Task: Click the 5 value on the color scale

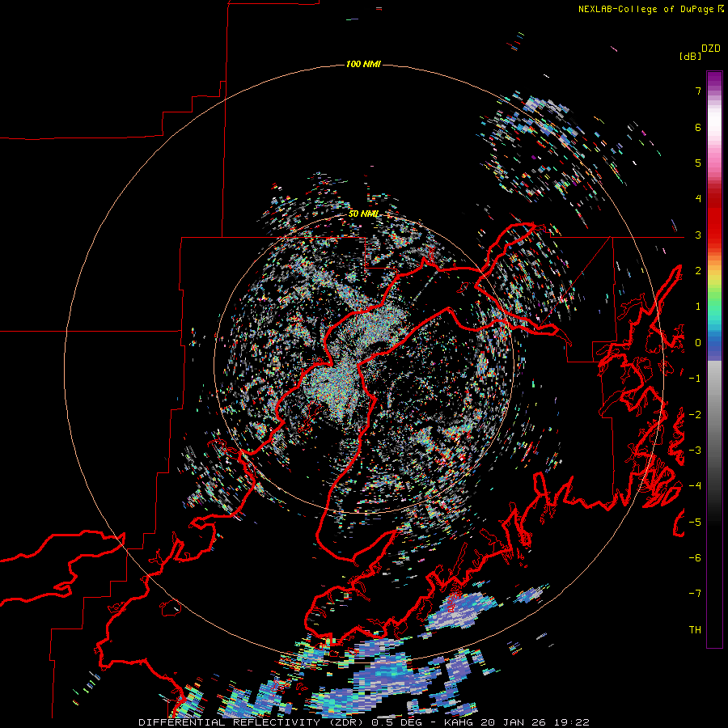Action: click(698, 163)
